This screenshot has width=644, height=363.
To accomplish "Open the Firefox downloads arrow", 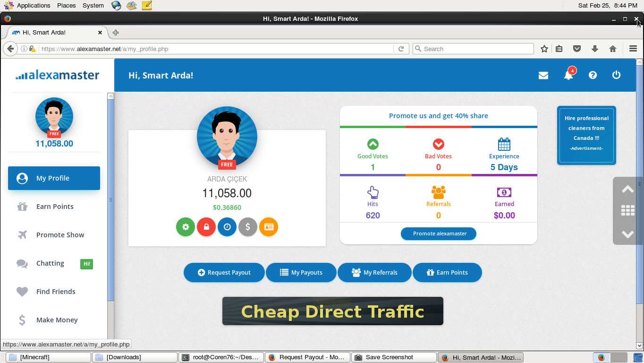I will 595,49.
